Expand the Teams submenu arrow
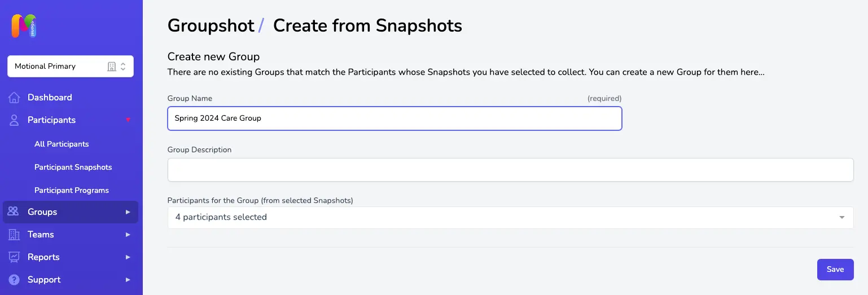This screenshot has width=868, height=295. point(128,235)
